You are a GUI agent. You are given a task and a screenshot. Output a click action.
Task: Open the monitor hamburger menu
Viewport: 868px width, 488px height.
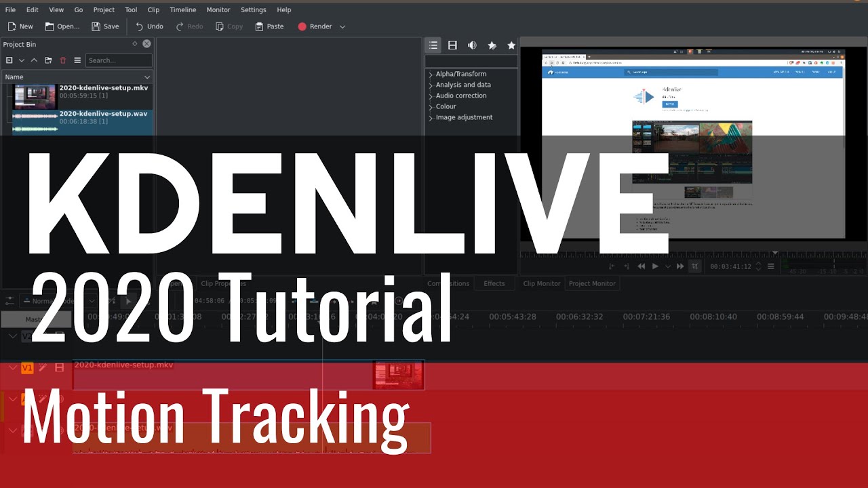(770, 266)
